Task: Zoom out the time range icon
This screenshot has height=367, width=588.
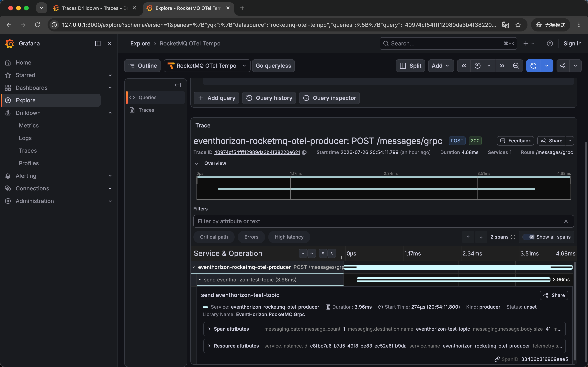Action: click(516, 66)
